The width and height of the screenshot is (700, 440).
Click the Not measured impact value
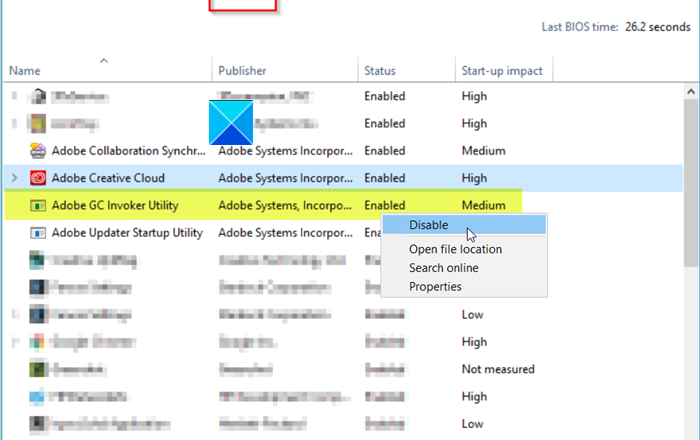[498, 369]
